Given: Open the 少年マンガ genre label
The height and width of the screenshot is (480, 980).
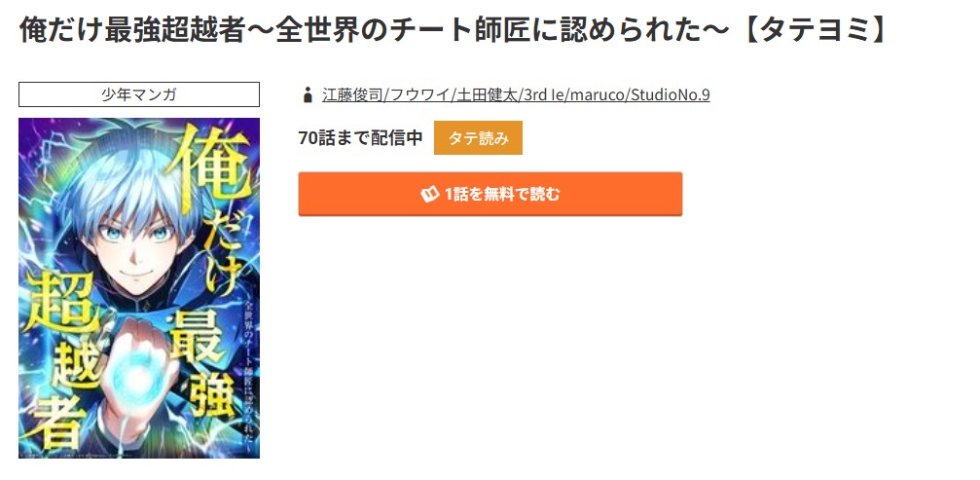Looking at the screenshot, I should pyautogui.click(x=139, y=94).
